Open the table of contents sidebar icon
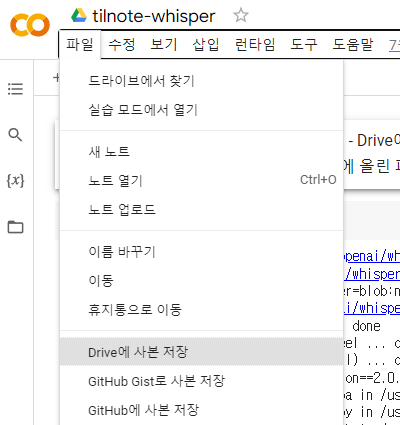The height and width of the screenshot is (425, 400). click(x=15, y=89)
